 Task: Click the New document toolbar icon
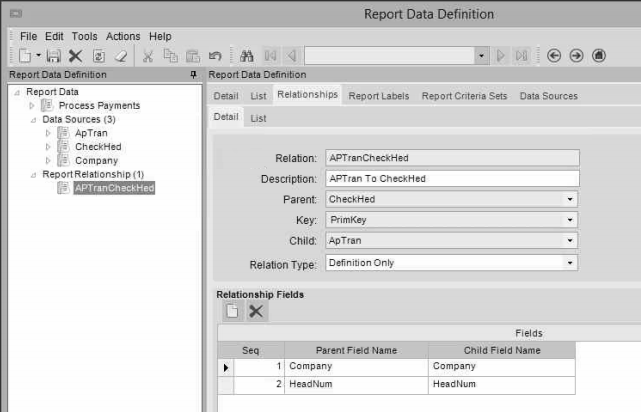[x=25, y=56]
